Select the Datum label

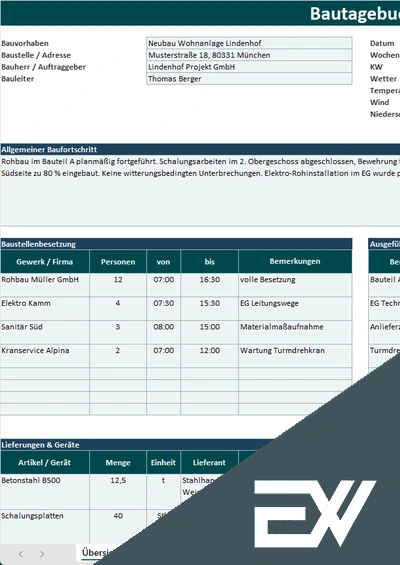click(382, 43)
